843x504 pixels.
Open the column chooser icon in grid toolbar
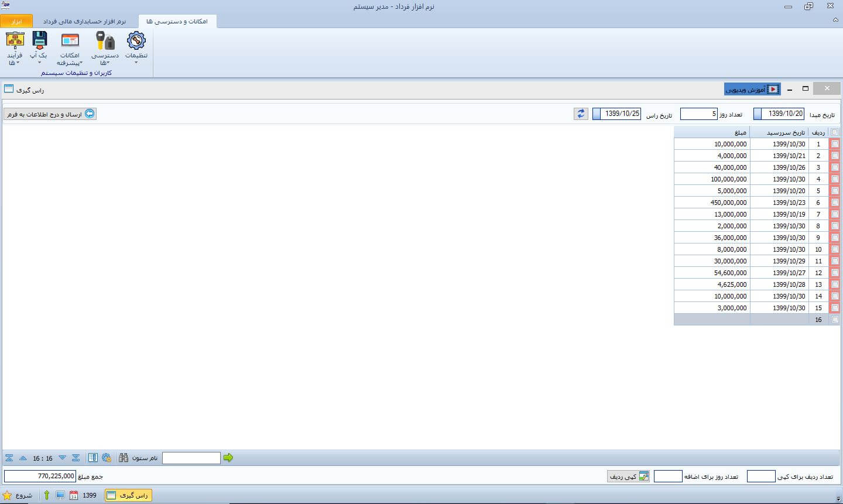93,458
